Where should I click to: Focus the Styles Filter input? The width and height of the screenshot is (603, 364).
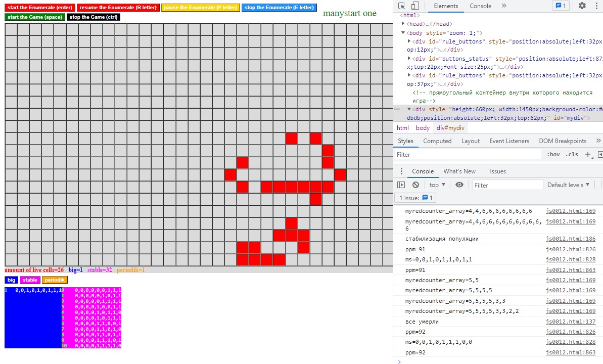468,154
